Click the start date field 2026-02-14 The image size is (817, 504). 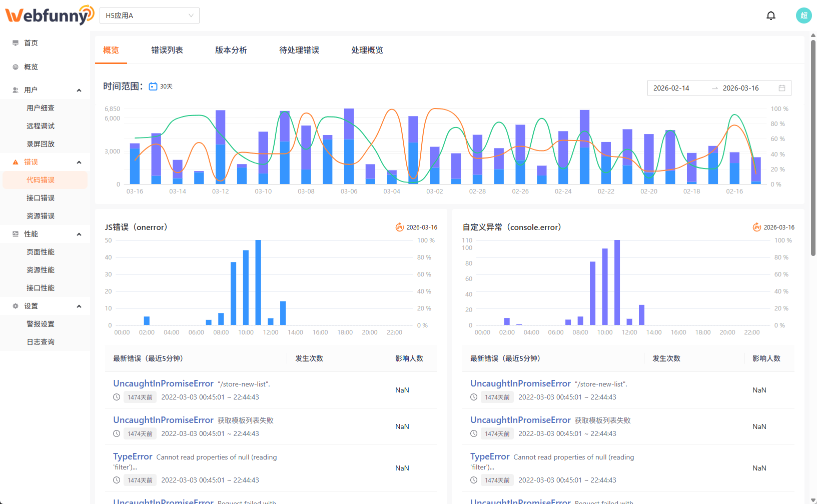pyautogui.click(x=671, y=87)
